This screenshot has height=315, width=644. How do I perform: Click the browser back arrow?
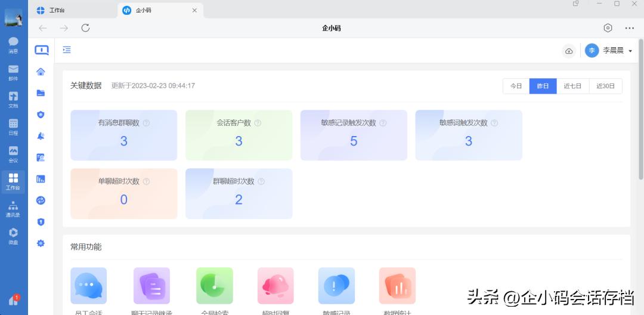click(x=43, y=28)
